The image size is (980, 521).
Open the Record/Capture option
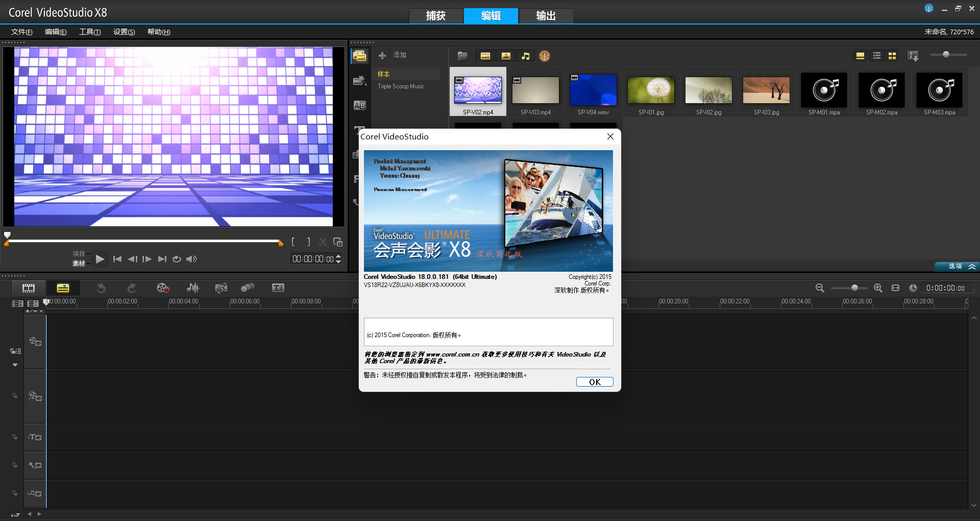point(163,288)
